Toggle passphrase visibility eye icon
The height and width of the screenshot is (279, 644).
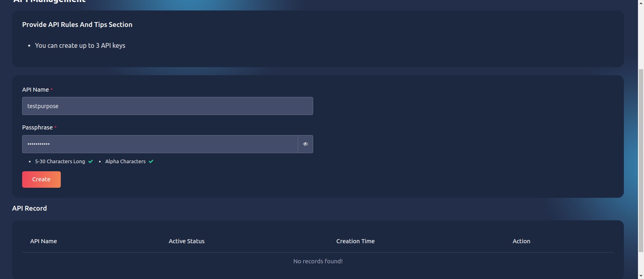(305, 144)
